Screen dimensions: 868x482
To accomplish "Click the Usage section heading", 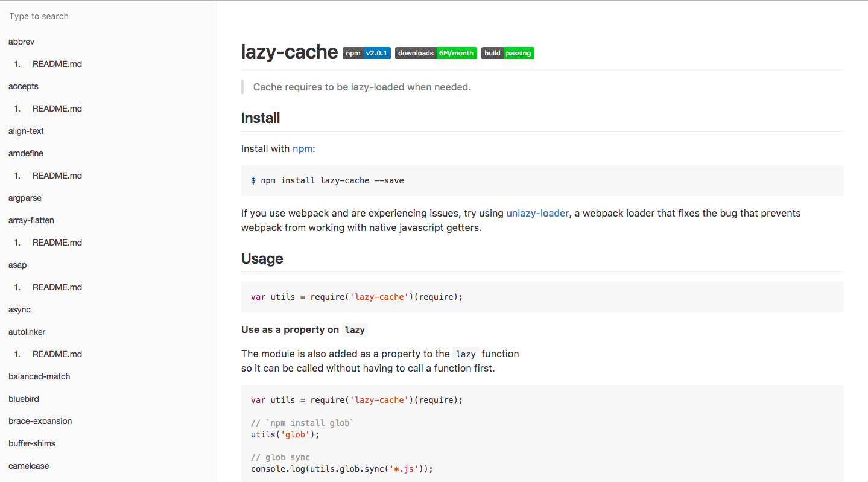I will [x=262, y=258].
